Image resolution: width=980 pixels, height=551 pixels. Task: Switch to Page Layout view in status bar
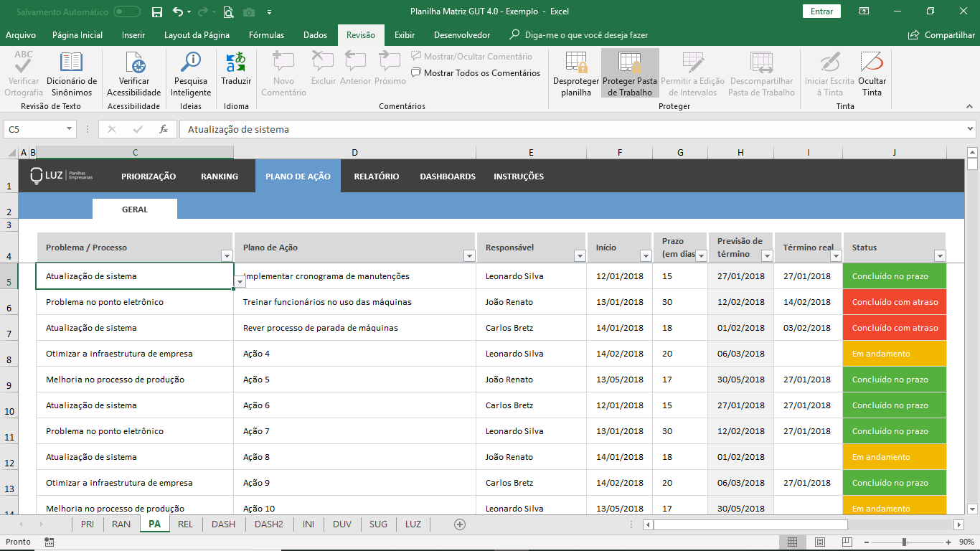(819, 542)
